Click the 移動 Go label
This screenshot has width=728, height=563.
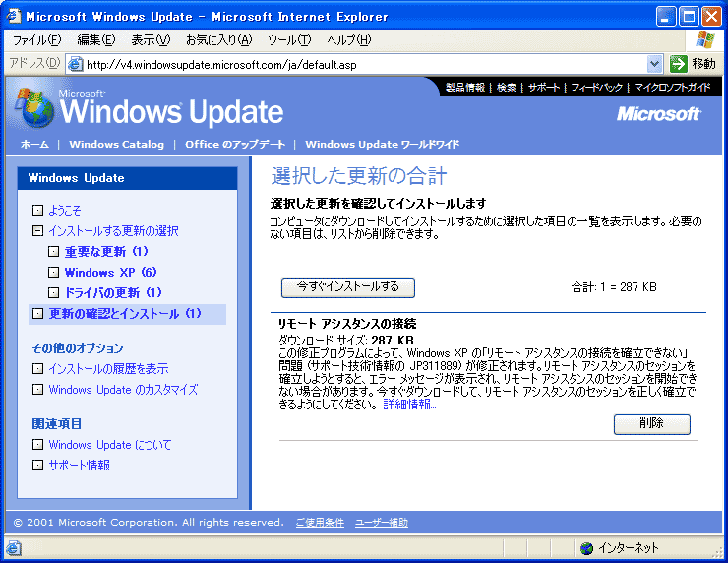703,64
